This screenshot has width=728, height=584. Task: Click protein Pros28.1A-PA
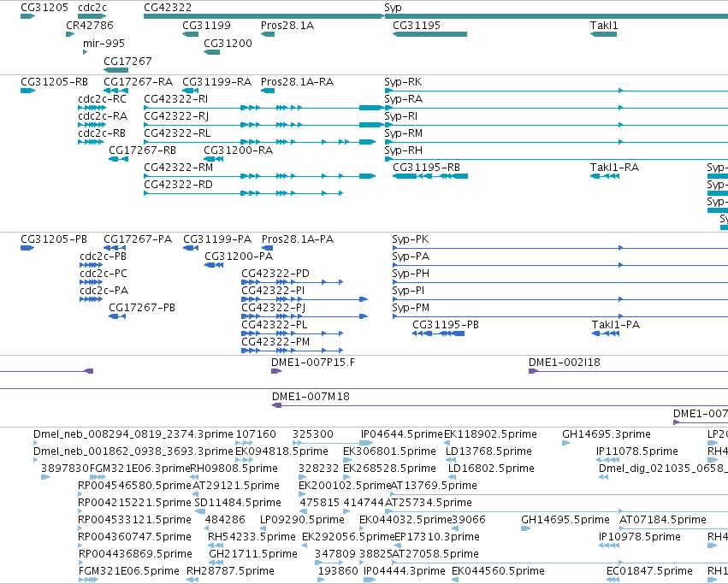298,239
